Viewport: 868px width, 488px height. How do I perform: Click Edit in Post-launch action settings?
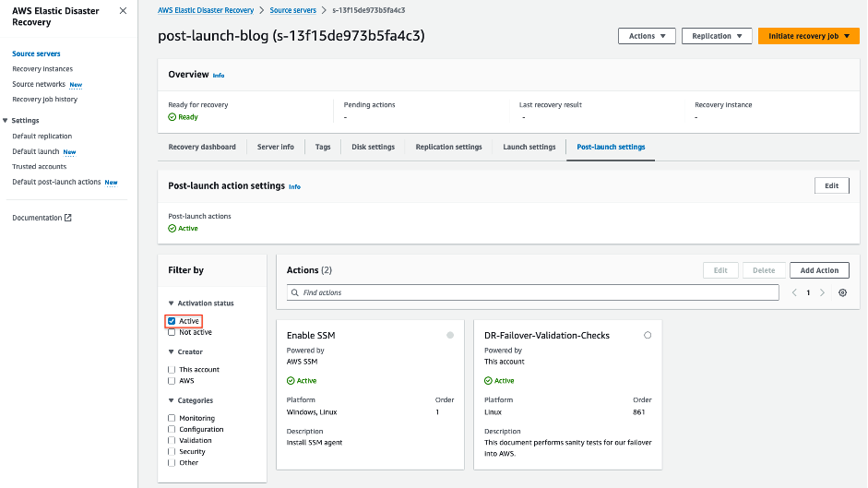pos(831,185)
